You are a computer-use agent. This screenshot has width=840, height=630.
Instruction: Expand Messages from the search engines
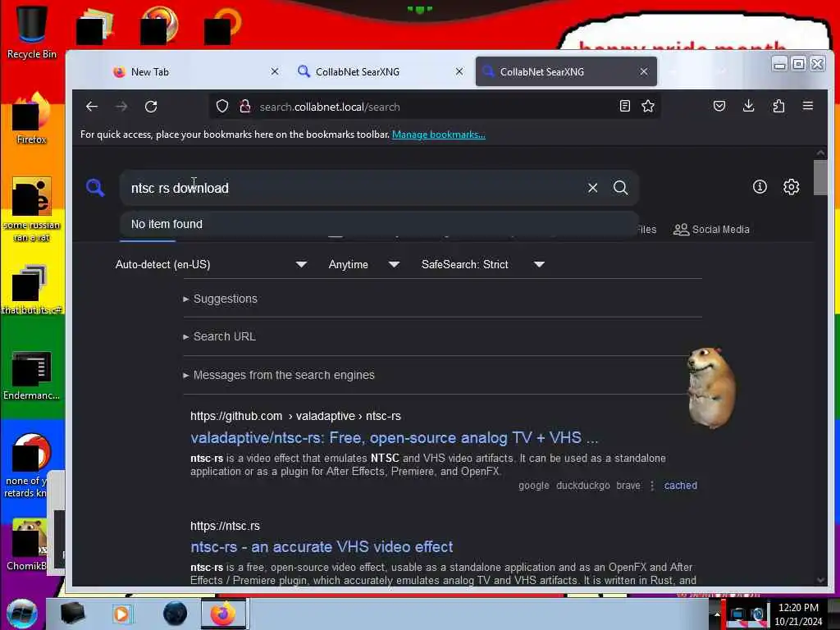point(279,375)
